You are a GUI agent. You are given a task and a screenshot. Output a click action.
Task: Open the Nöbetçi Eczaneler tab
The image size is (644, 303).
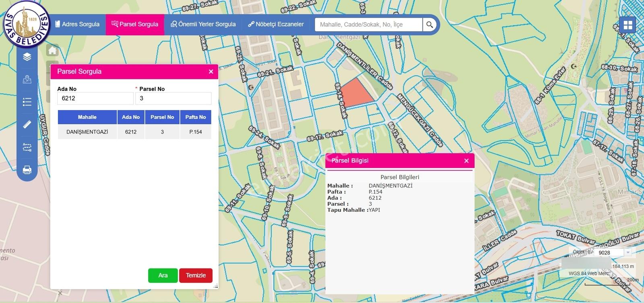click(276, 24)
